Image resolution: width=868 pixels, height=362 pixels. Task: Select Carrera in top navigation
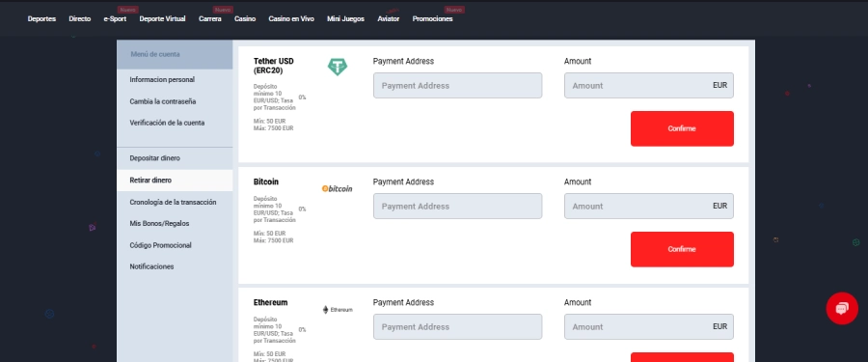click(x=210, y=19)
